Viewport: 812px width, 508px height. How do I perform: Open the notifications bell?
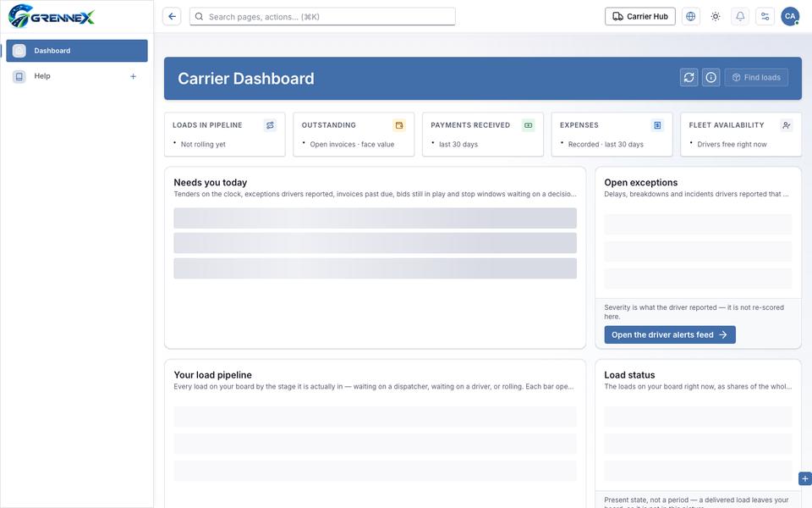coord(740,17)
